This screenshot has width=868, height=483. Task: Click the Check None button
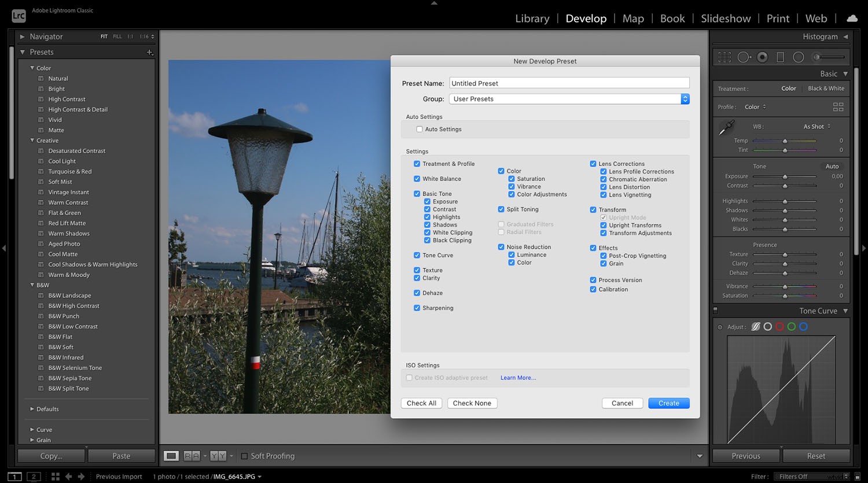(472, 403)
